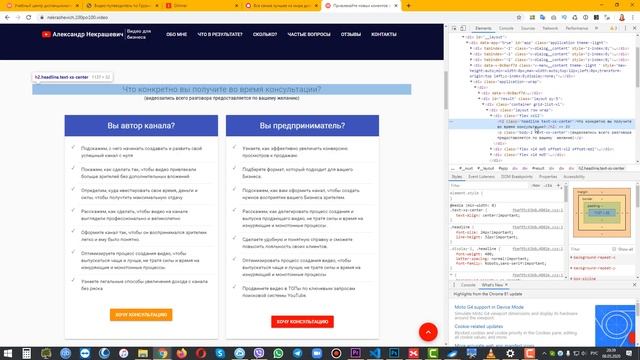640x360 pixels.
Task: Reload the current page
Action: 29,17
